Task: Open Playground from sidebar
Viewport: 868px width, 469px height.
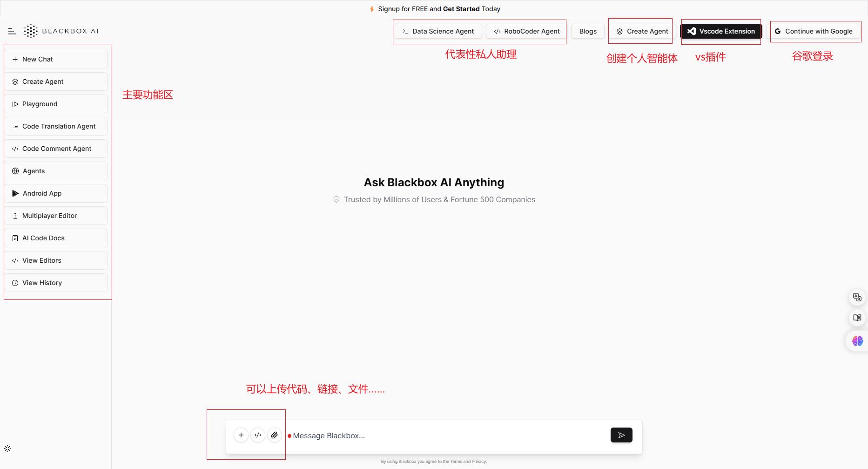Action: tap(56, 104)
